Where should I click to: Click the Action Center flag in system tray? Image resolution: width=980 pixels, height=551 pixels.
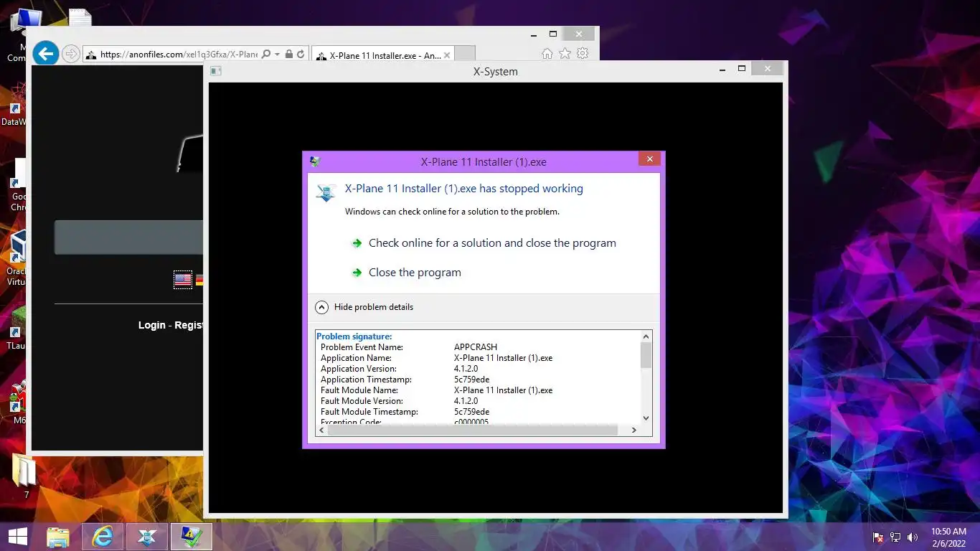(878, 537)
